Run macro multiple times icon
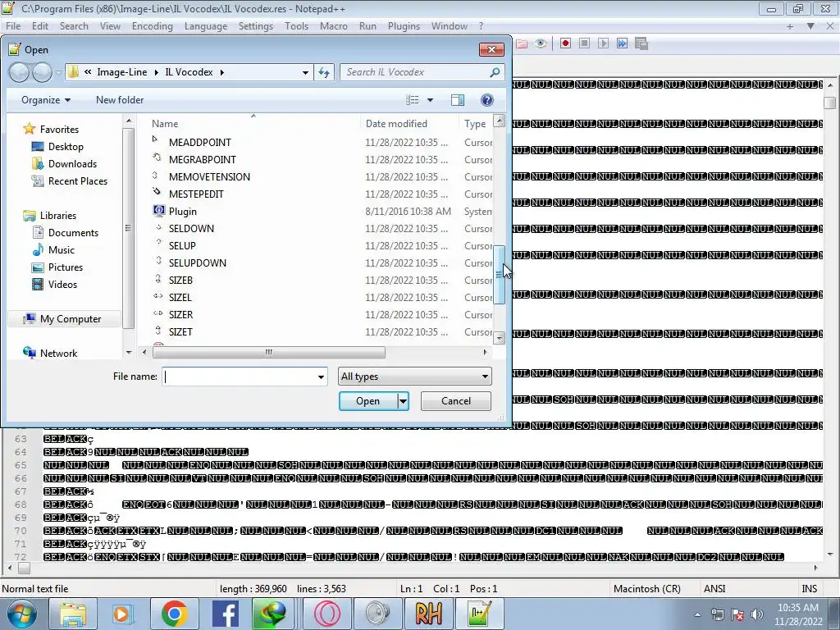This screenshot has height=630, width=840. 622,43
